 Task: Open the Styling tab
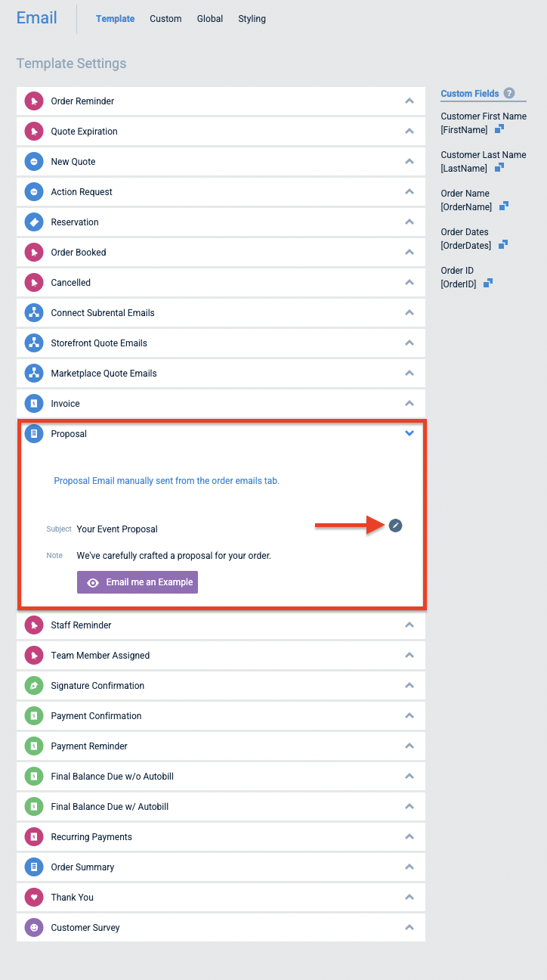[252, 18]
